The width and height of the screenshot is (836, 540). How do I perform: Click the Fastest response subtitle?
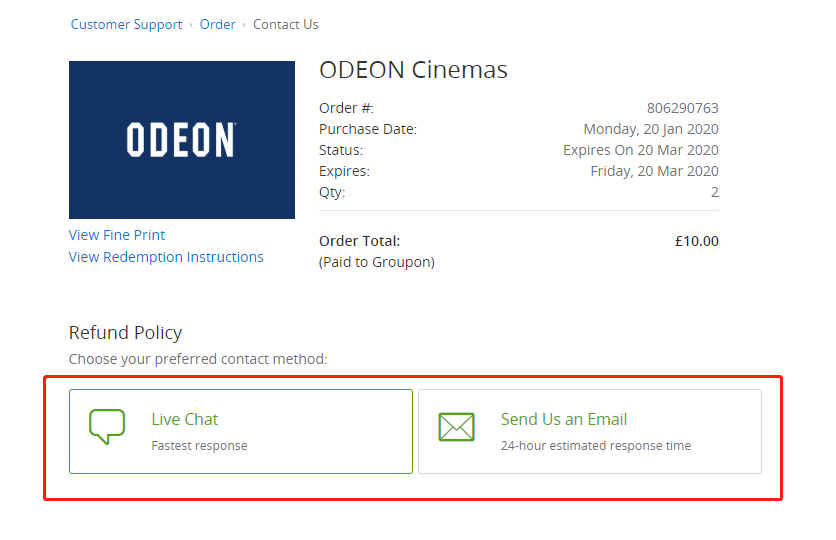click(x=199, y=446)
